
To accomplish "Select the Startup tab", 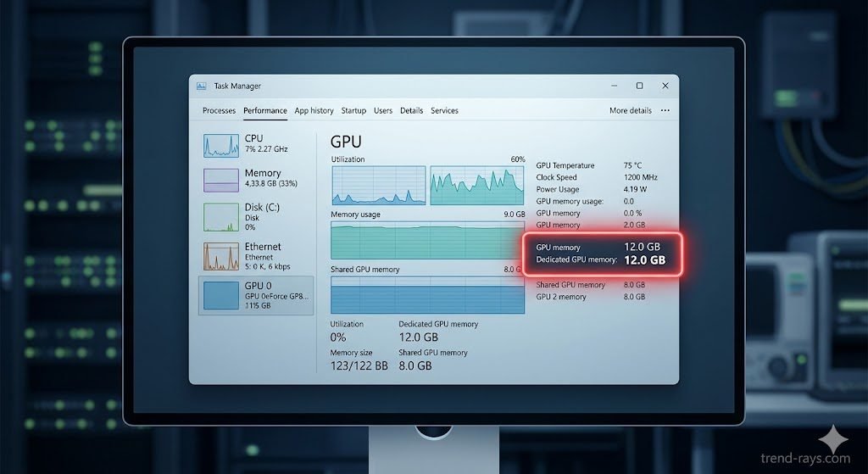I will tap(353, 111).
